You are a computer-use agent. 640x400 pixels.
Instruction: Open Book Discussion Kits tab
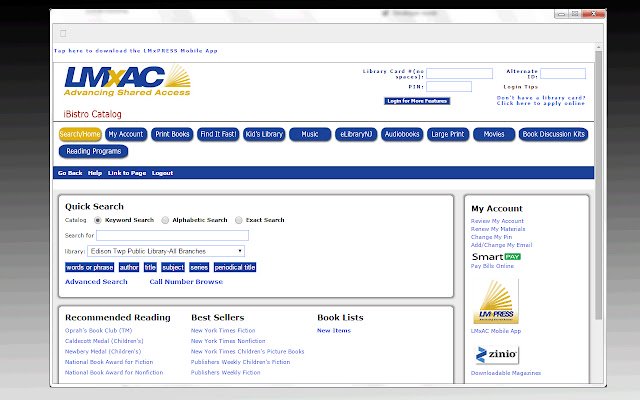[553, 134]
